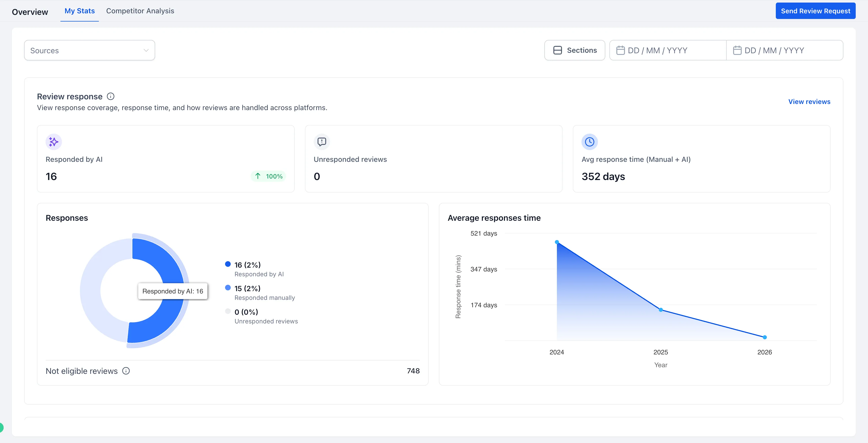Open the Overview tab
The height and width of the screenshot is (443, 868).
pyautogui.click(x=30, y=12)
